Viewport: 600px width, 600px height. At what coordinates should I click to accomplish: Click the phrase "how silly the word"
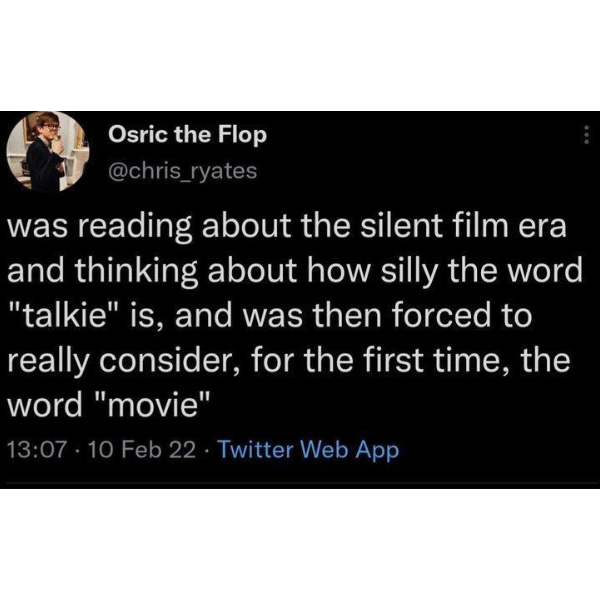(x=443, y=271)
